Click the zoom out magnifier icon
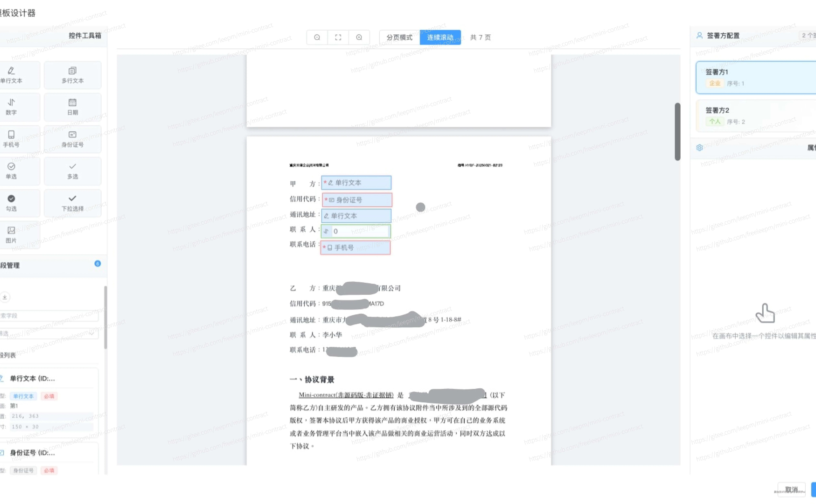The width and height of the screenshot is (816, 504). [317, 37]
